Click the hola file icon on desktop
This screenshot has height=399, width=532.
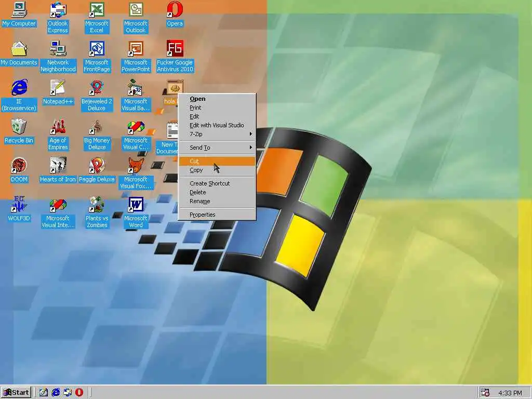(x=175, y=87)
